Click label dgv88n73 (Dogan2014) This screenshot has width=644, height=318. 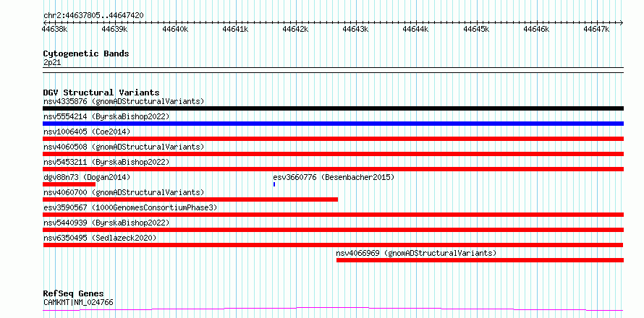pos(87,177)
